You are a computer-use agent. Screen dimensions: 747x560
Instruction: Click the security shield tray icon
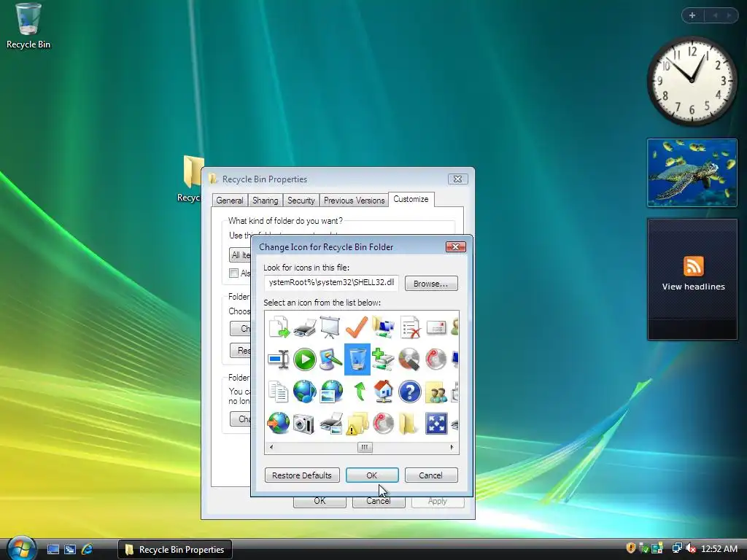click(631, 548)
